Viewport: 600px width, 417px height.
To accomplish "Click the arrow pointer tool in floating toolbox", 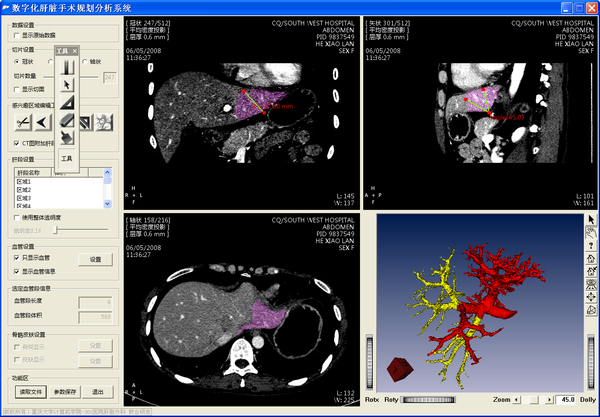I will (x=66, y=84).
